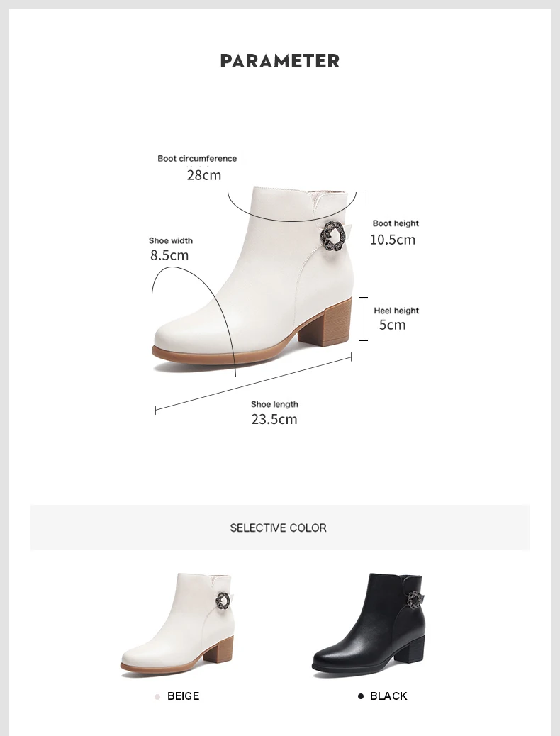The width and height of the screenshot is (560, 736).
Task: Click the SELECTIVE COLOR banner
Action: 280,528
